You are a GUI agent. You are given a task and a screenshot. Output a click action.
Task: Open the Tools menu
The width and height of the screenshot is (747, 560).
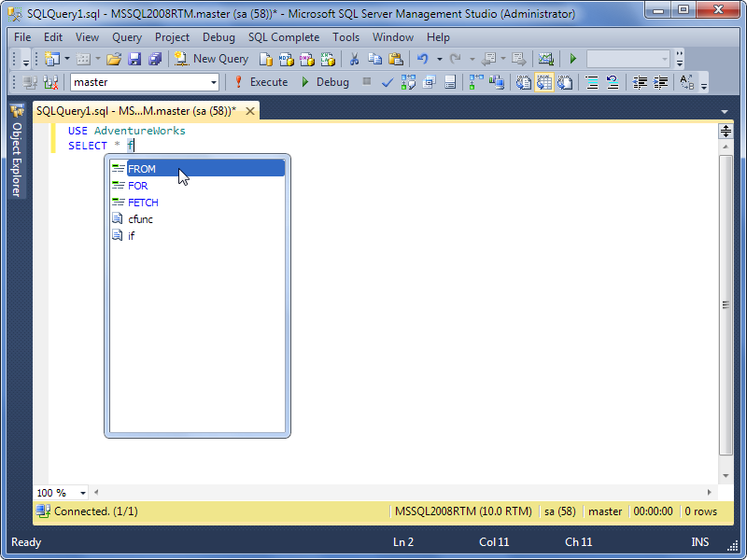(345, 37)
